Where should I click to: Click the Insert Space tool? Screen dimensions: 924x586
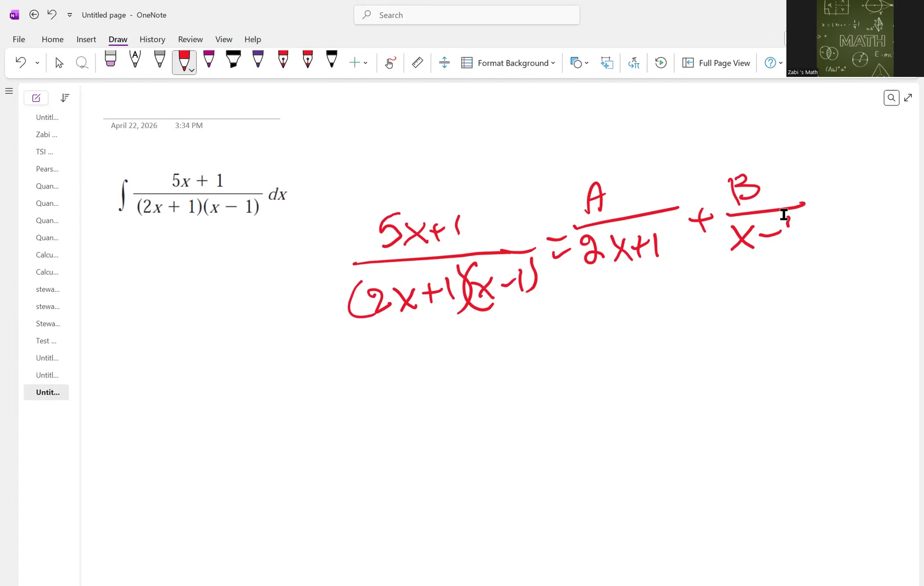click(x=444, y=62)
